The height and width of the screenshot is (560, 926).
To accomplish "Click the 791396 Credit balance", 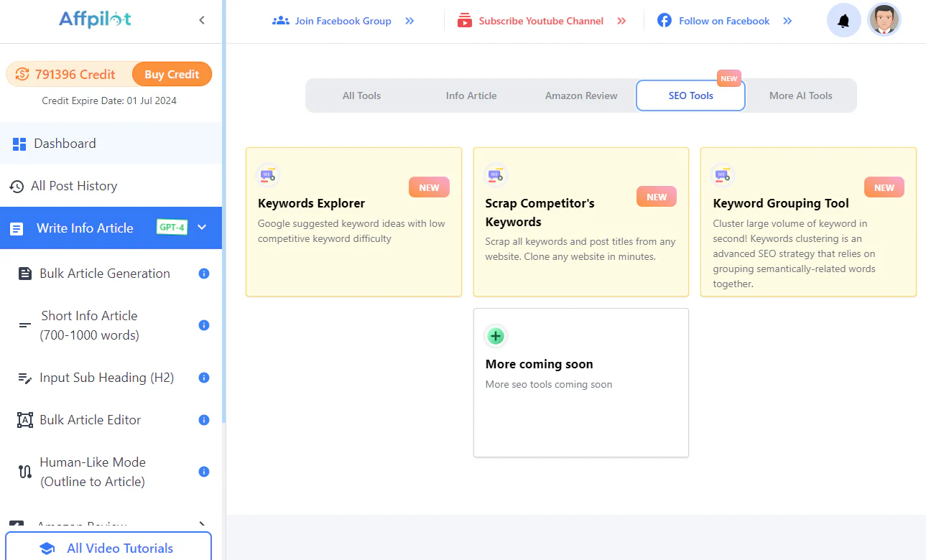I will (75, 74).
